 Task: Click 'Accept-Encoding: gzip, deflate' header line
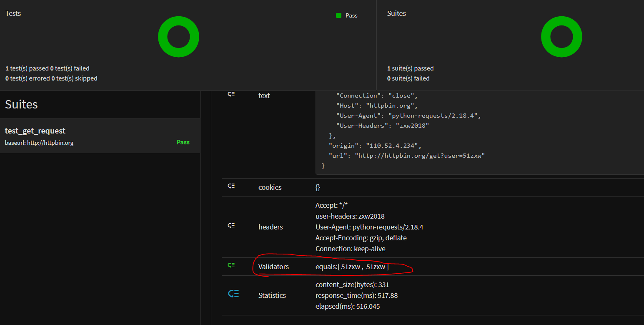click(x=361, y=238)
